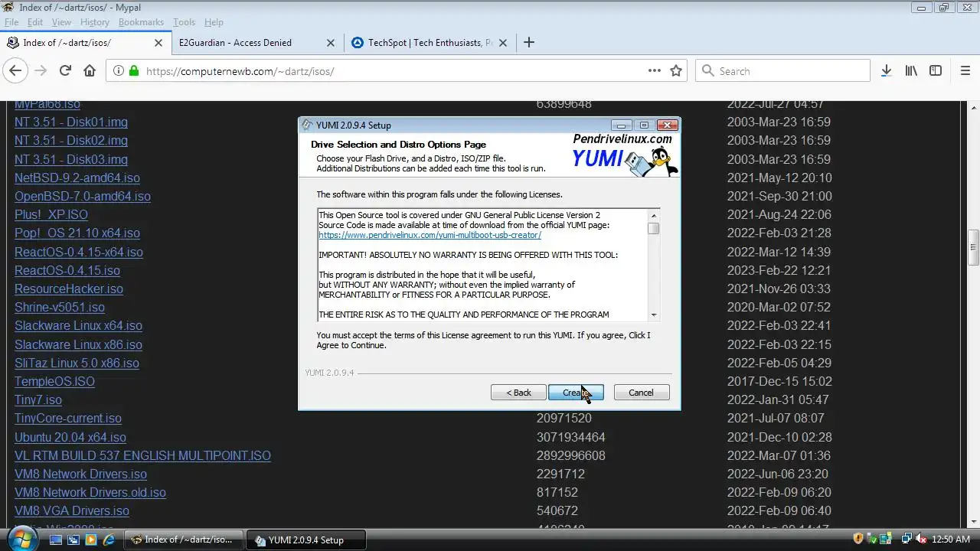Click Create button in YUMI Setup
This screenshot has width=980, height=551.
(x=576, y=393)
